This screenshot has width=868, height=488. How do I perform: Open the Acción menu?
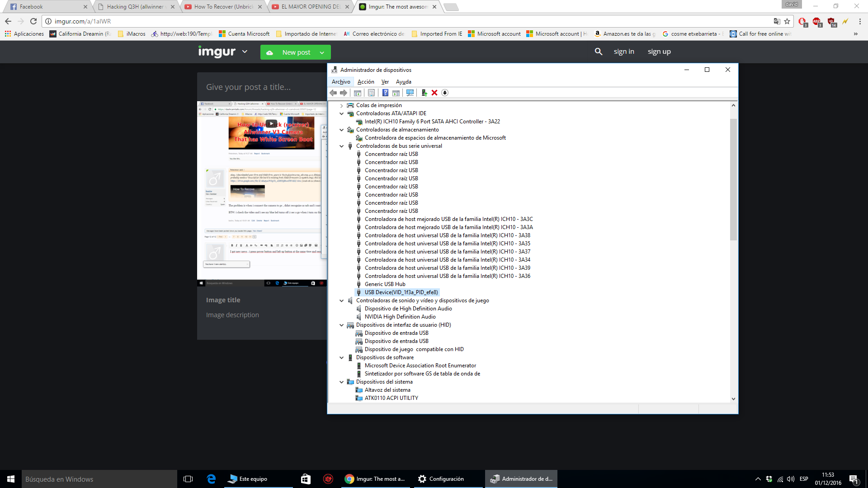(x=366, y=82)
